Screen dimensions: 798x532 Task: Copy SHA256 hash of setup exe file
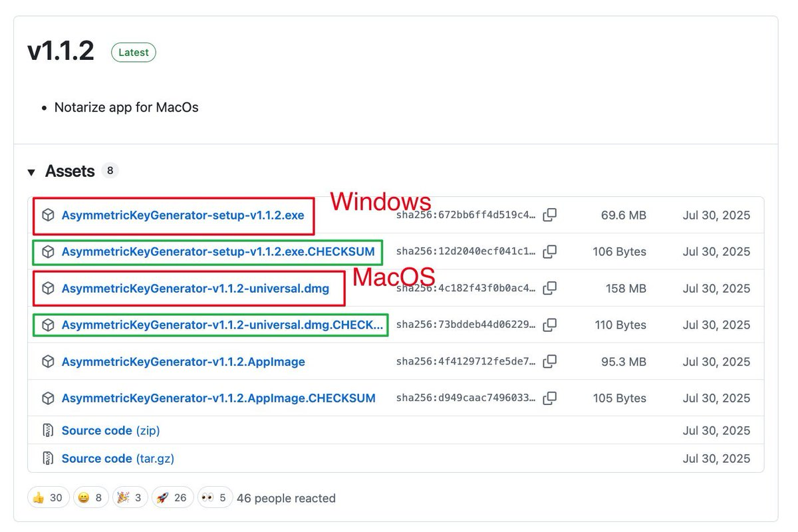pos(549,215)
